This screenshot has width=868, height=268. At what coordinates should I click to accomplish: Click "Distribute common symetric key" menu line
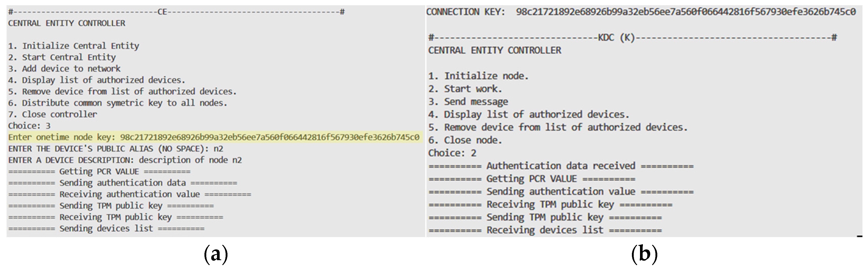click(118, 103)
